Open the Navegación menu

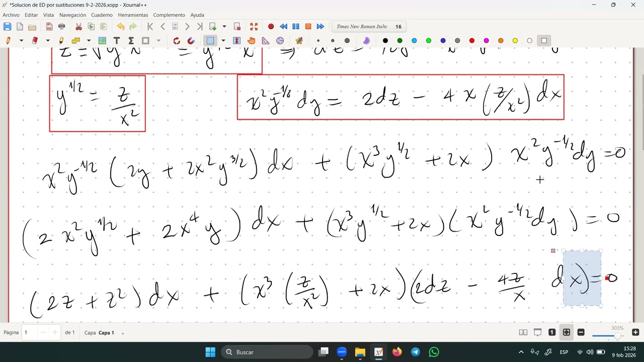tap(72, 15)
